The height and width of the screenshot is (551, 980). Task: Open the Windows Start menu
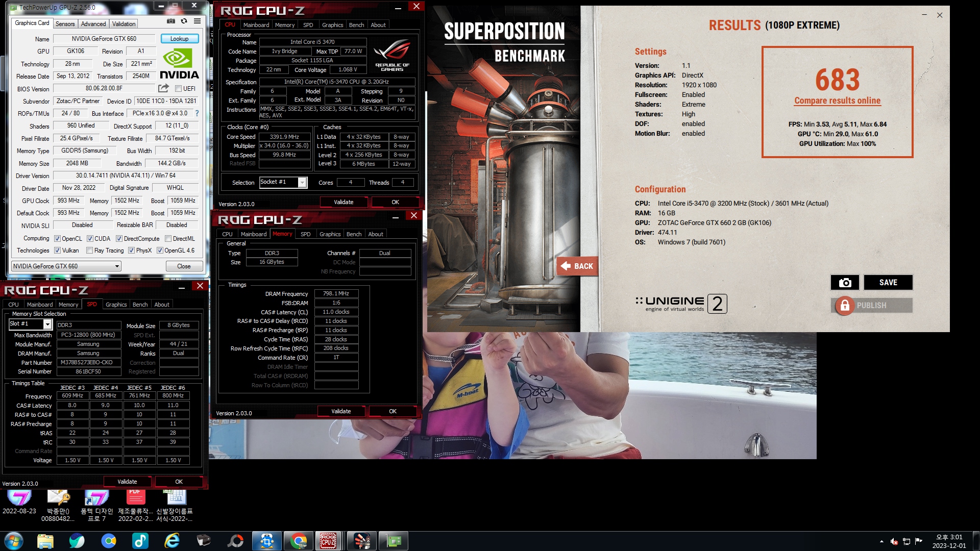(14, 541)
